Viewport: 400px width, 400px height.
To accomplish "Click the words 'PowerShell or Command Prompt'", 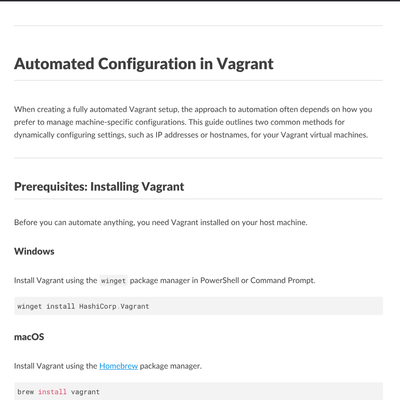I will (257, 281).
